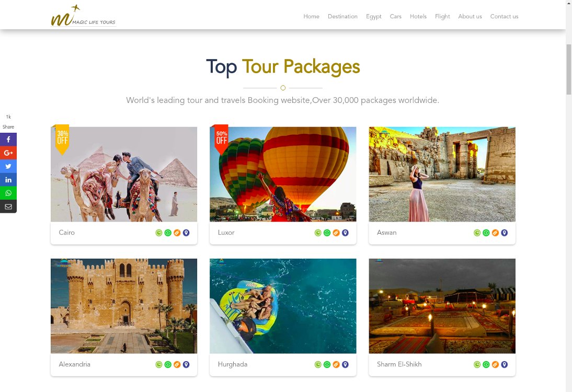Open the Luxor hot air balloon thumbnail

pos(283,174)
